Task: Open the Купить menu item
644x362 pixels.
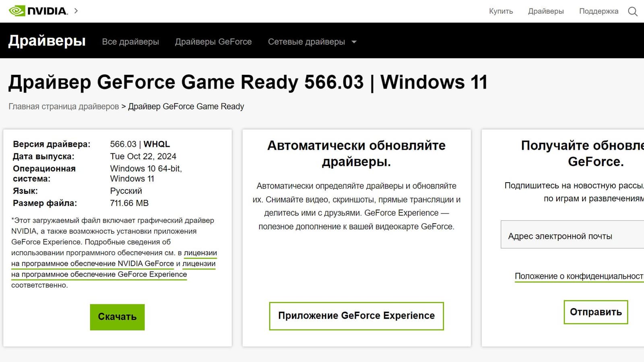Action: click(x=501, y=11)
